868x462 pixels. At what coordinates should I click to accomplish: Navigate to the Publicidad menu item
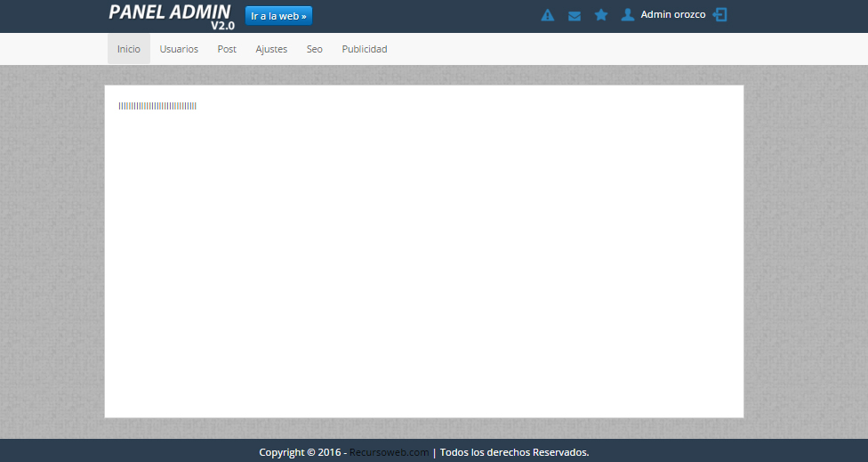click(x=365, y=49)
